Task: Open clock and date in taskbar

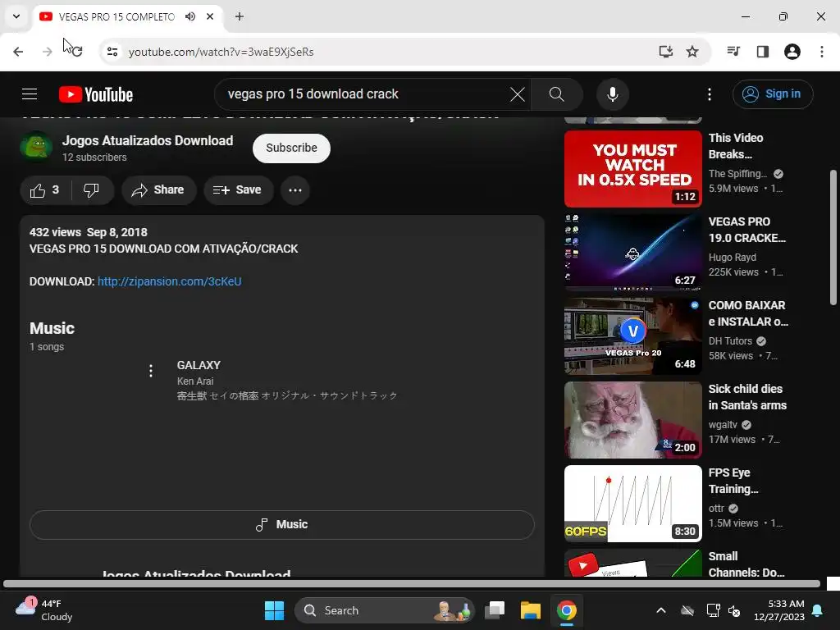Action: click(x=779, y=610)
